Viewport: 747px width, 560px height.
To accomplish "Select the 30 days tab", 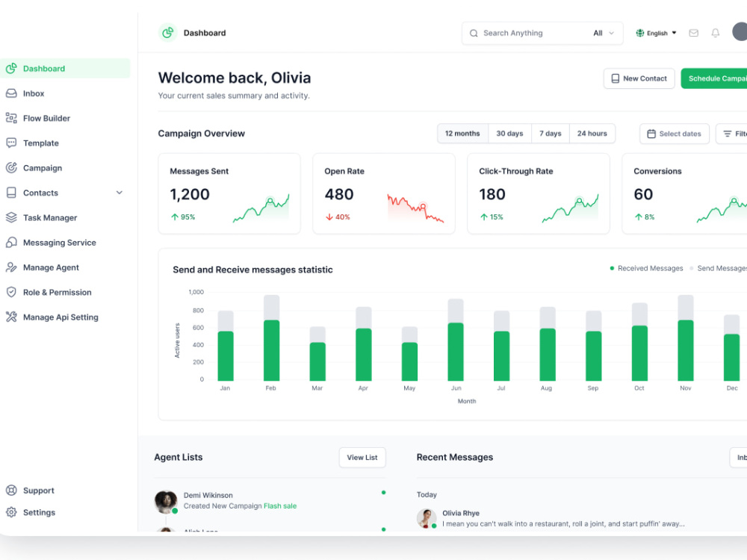I will click(x=509, y=134).
